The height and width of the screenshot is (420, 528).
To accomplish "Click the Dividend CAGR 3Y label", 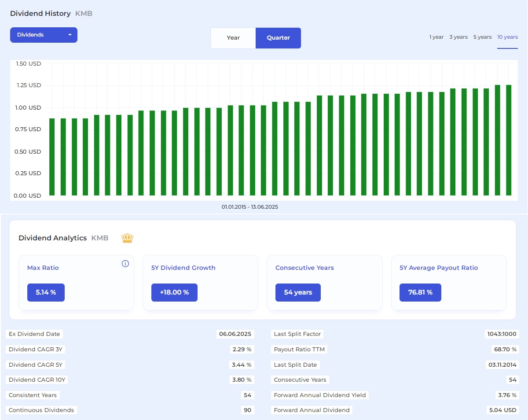I will click(x=36, y=350).
